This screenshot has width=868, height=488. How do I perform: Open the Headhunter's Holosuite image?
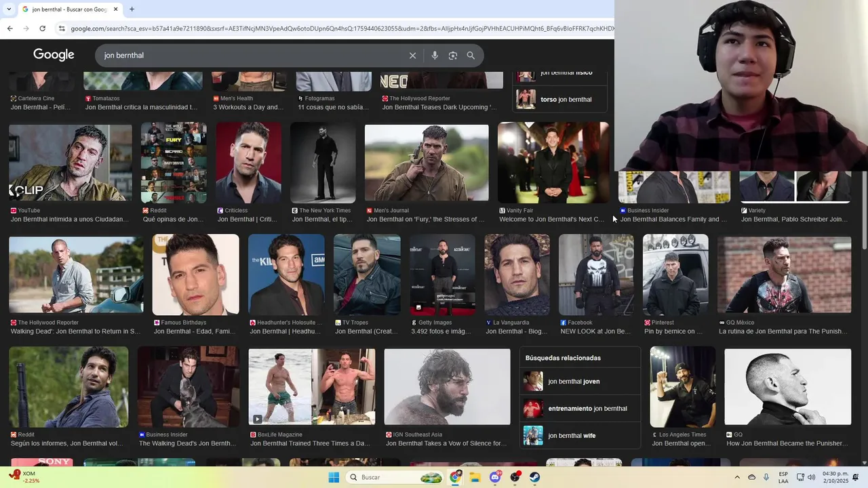click(x=286, y=274)
